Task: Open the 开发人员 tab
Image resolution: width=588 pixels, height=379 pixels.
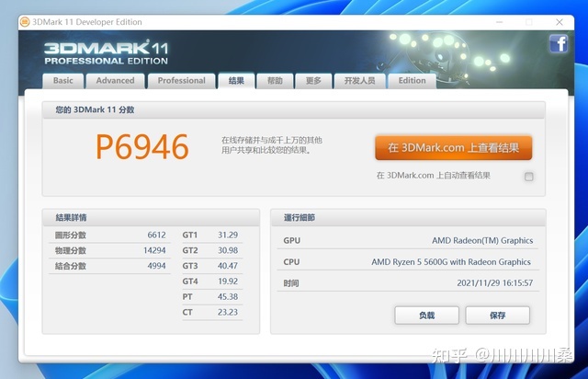Action: tap(359, 81)
